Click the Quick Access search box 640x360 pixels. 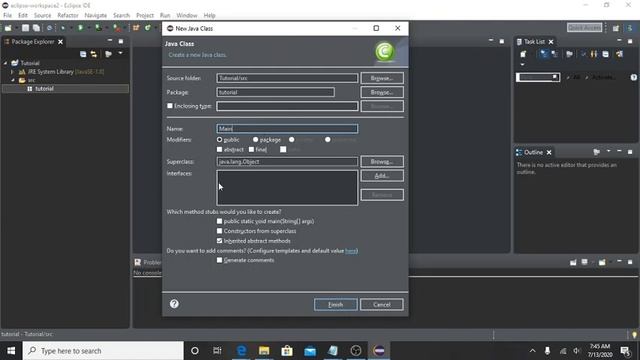click(584, 28)
